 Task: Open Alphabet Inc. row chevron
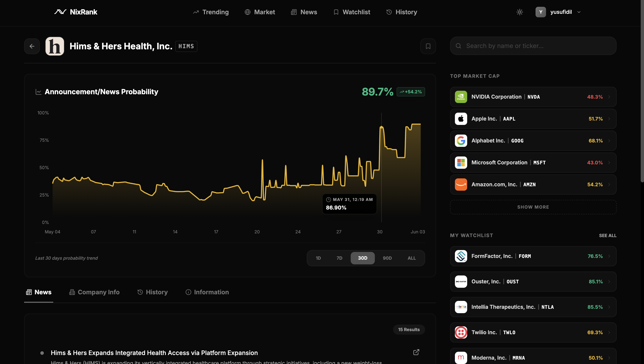609,141
